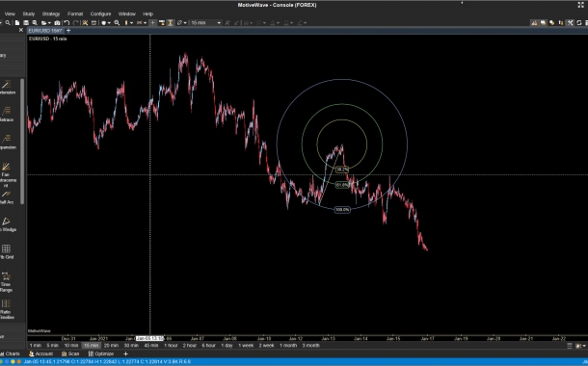Switch to the 1 hour timeframe

171,346
